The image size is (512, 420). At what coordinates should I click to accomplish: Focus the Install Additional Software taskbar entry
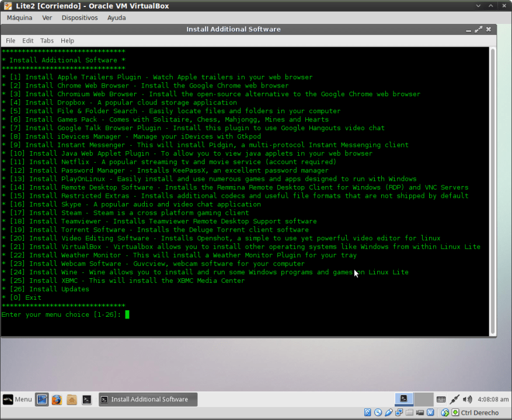click(148, 400)
